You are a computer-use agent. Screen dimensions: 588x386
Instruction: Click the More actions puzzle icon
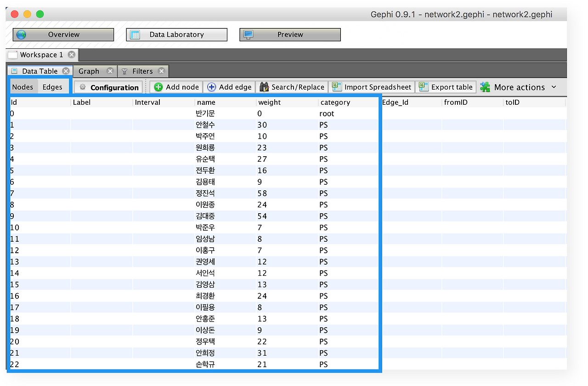(x=485, y=87)
